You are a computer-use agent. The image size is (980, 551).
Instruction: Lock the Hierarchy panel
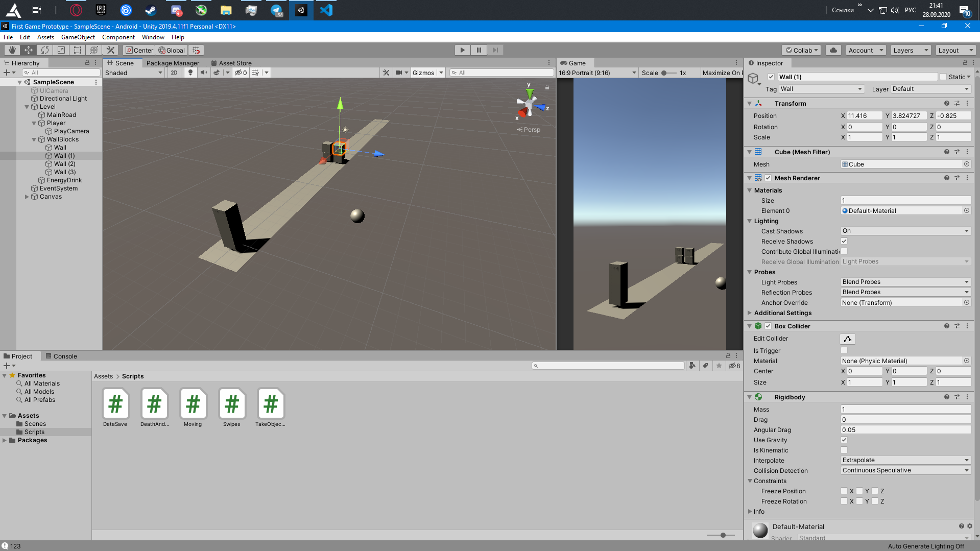87,62
